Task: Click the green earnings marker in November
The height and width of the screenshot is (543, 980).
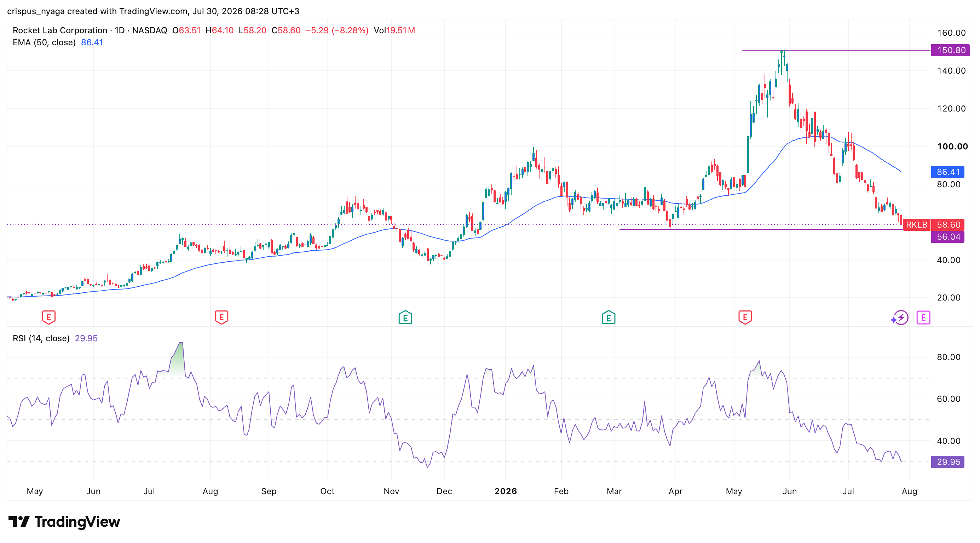Action: [x=405, y=318]
